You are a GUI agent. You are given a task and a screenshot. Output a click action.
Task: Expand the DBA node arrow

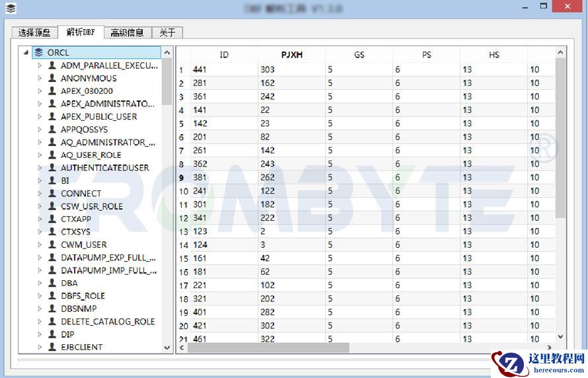click(40, 283)
